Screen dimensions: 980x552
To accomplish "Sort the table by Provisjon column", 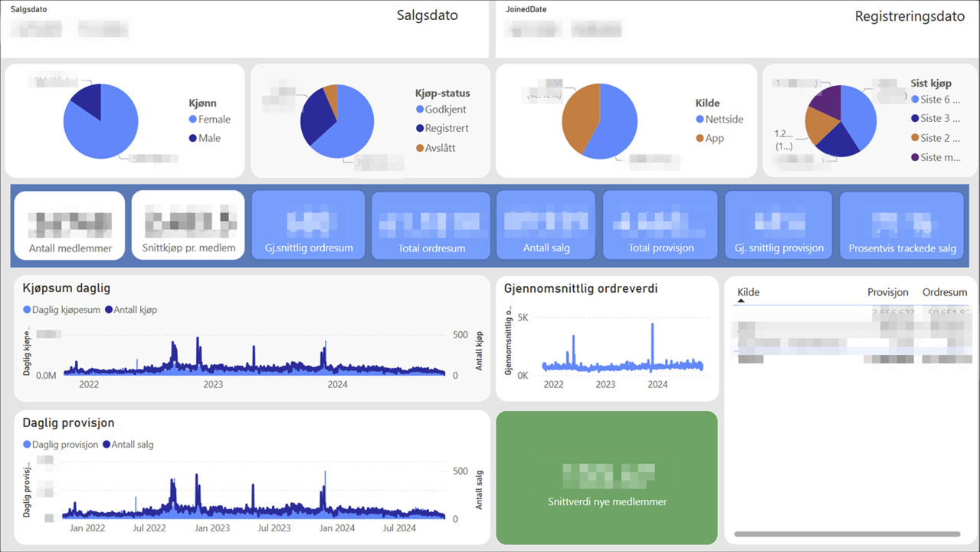I will click(887, 292).
